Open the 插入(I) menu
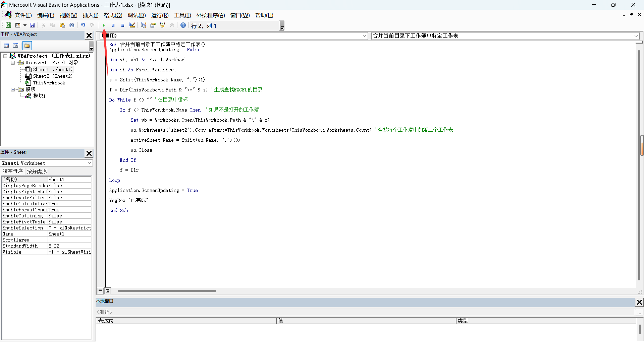 pos(91,15)
